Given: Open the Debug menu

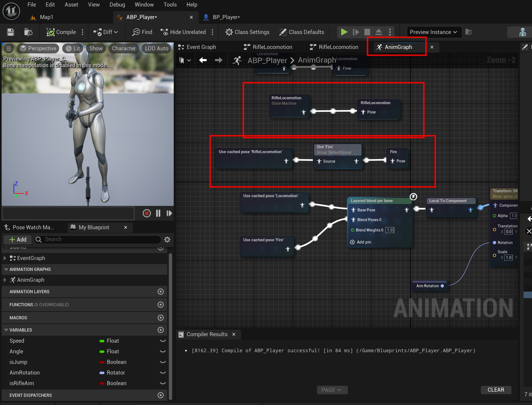Looking at the screenshot, I should (x=117, y=5).
